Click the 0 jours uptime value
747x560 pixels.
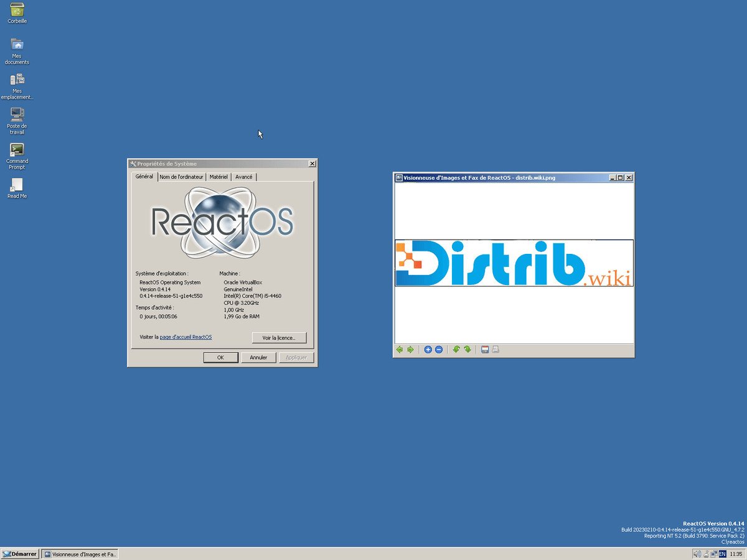tap(159, 317)
